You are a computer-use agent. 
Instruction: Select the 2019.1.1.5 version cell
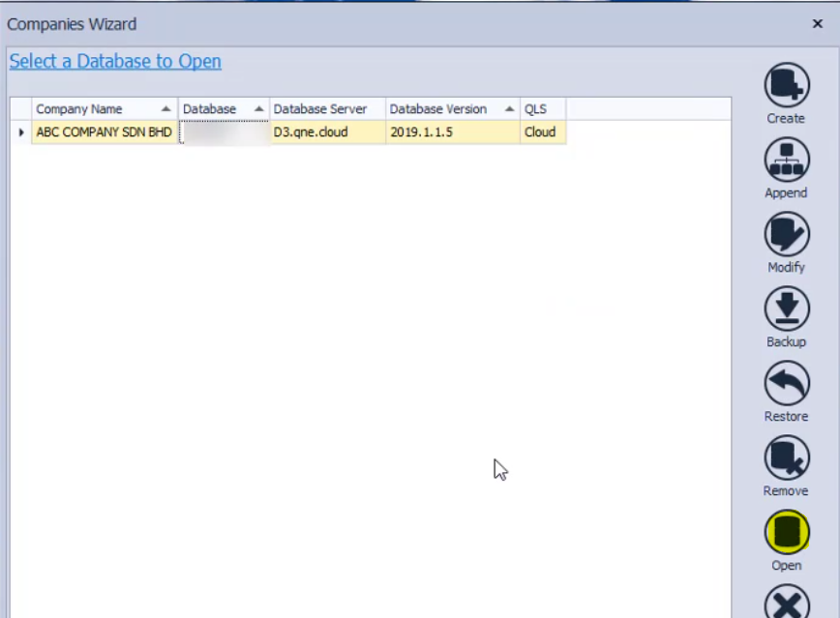click(453, 132)
